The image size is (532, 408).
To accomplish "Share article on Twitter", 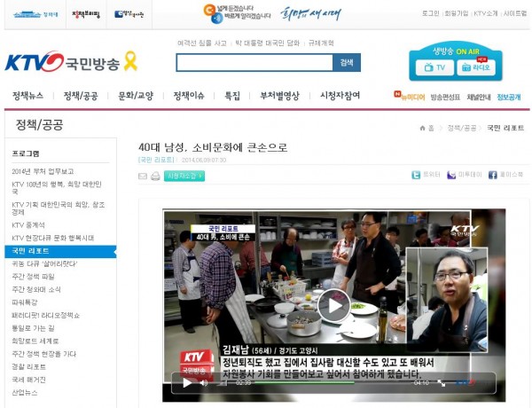I will pyautogui.click(x=427, y=176).
